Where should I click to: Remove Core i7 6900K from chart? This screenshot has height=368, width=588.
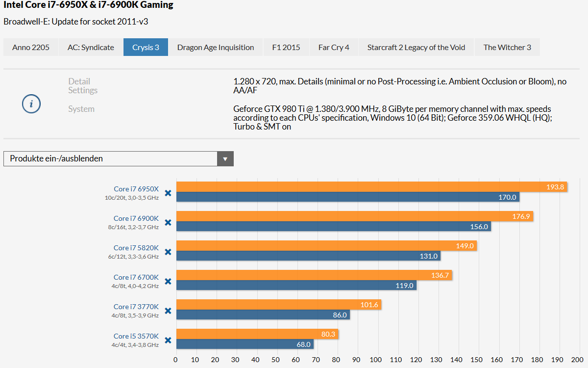168,223
